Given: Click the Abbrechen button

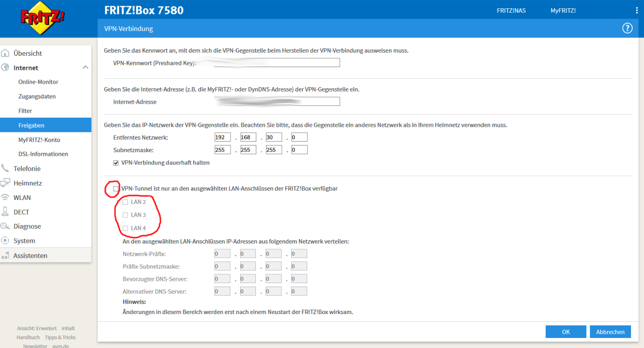Looking at the screenshot, I should click(610, 331).
